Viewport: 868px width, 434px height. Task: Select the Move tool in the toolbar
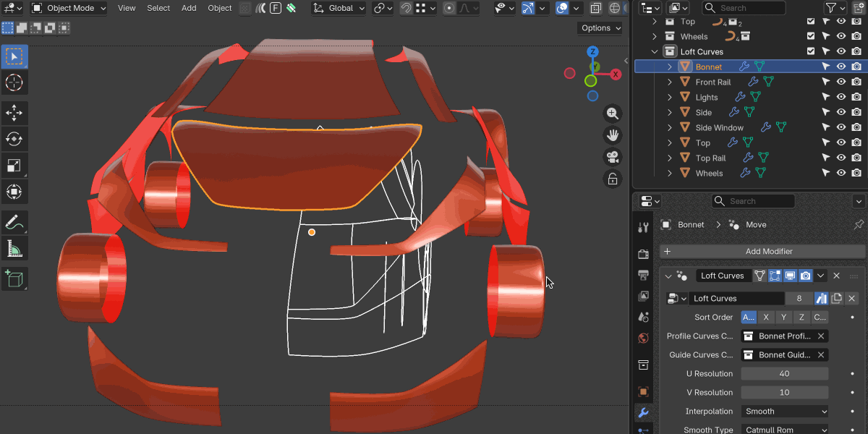tap(14, 113)
